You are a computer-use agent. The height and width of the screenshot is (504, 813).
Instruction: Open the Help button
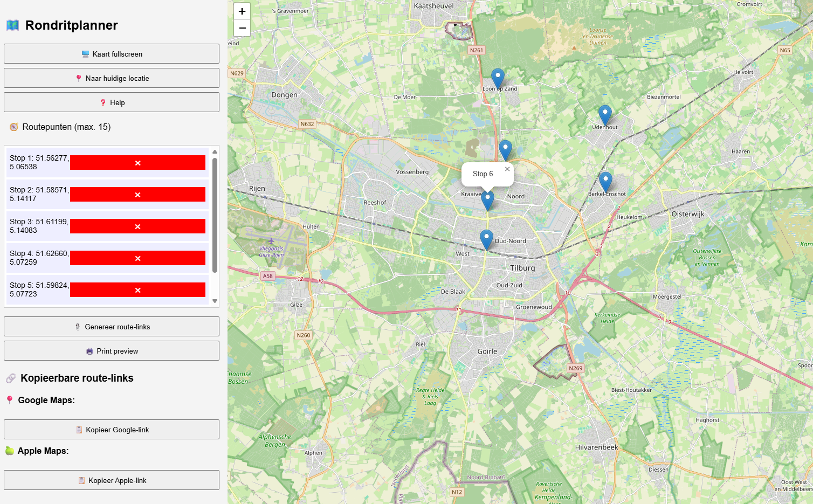112,102
